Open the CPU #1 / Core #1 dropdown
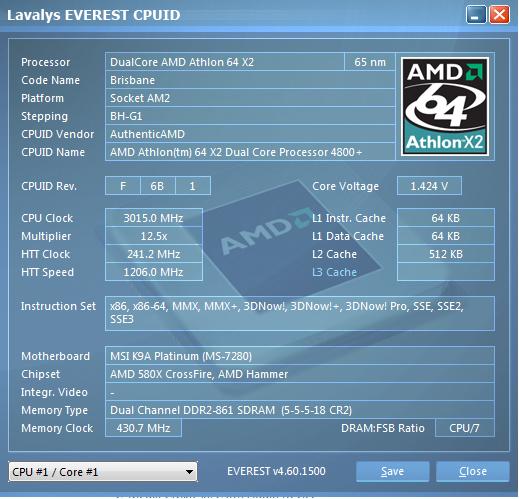This screenshot has width=519, height=499. 103,472
